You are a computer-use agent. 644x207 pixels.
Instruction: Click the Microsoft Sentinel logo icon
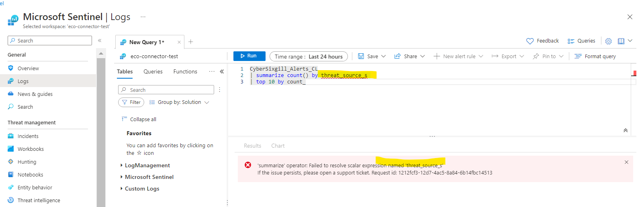pos(13,20)
